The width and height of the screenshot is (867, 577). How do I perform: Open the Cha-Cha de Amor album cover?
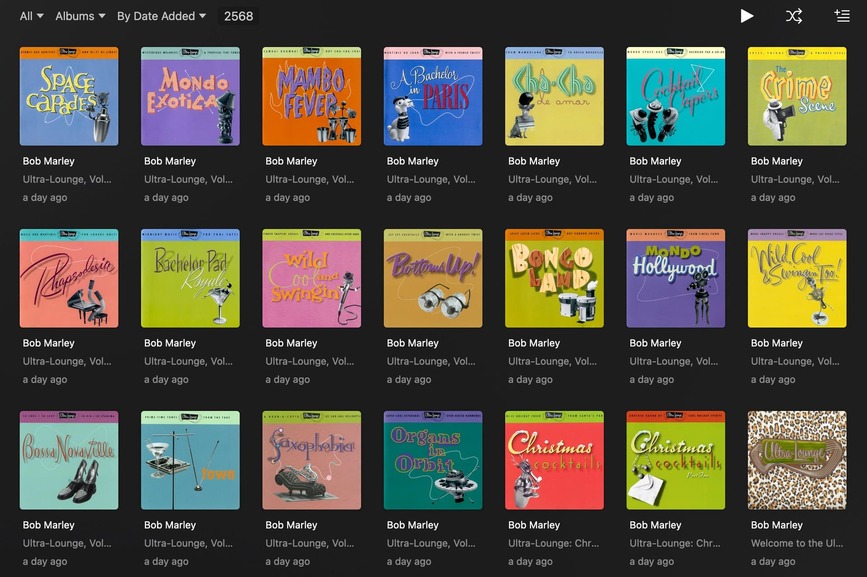pyautogui.click(x=554, y=96)
